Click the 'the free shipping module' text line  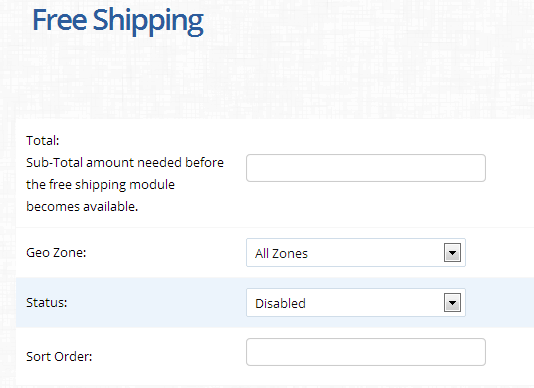(100, 185)
